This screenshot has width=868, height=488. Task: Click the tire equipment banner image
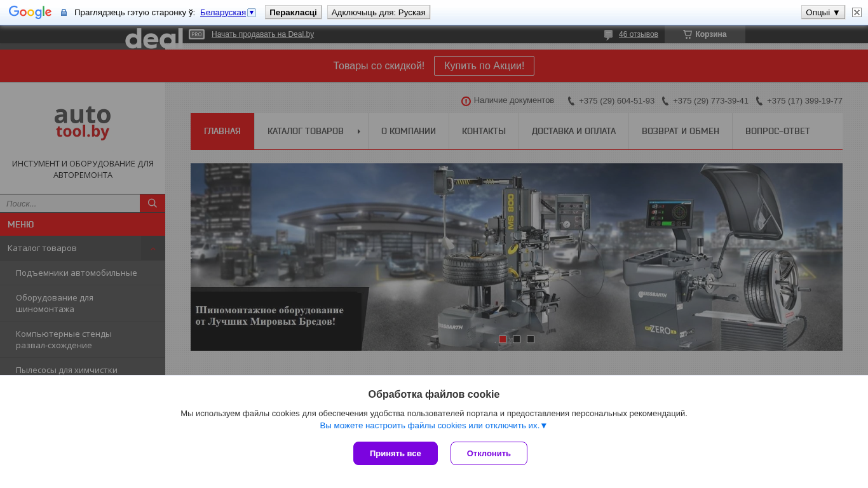(517, 257)
